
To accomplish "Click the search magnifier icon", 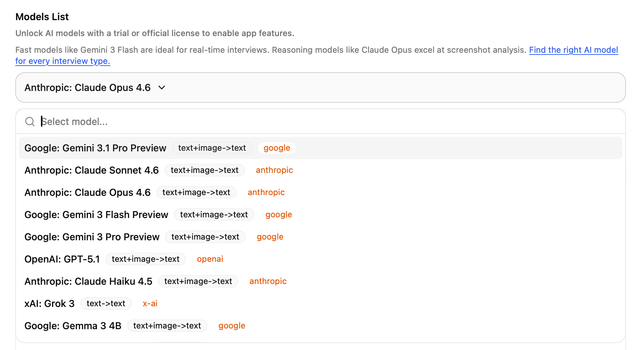I will [x=30, y=122].
